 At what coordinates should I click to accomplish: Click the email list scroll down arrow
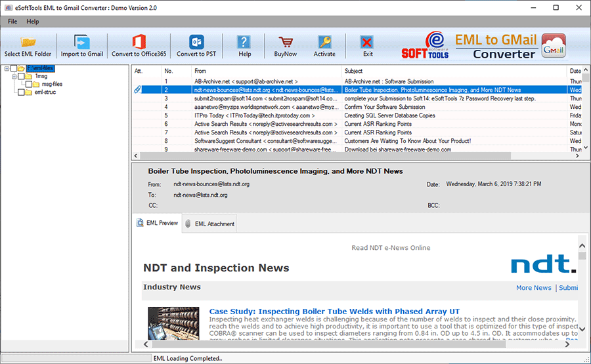point(585,147)
